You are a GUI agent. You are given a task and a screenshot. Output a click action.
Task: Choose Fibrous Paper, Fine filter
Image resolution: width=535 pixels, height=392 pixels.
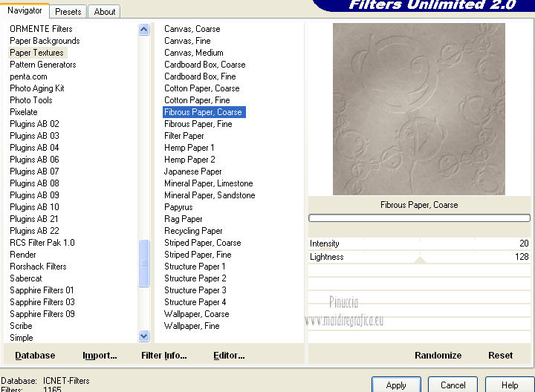click(198, 124)
